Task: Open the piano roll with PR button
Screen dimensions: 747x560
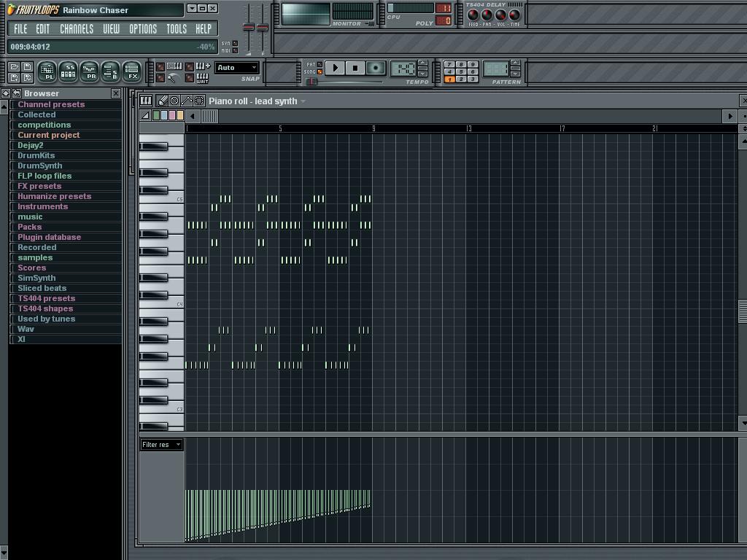Action: [90, 71]
